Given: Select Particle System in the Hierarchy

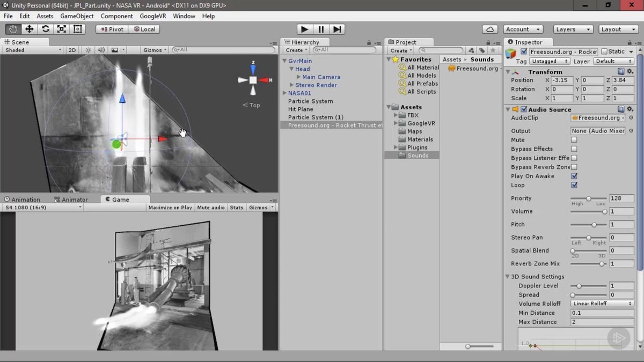Looking at the screenshot, I should [310, 101].
